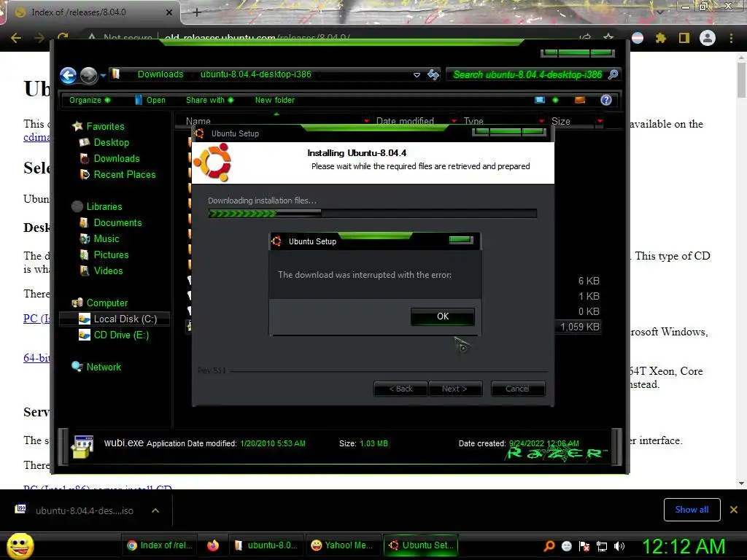The height and width of the screenshot is (560, 747).
Task: Select Downloads in the address breadcrumb
Action: pos(160,74)
